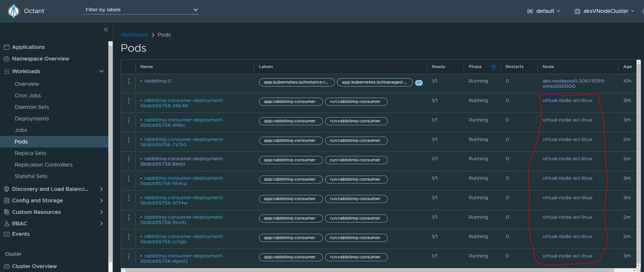Click the Workloads breadcrumb link
Screen dimensions: 644x272
134,35
